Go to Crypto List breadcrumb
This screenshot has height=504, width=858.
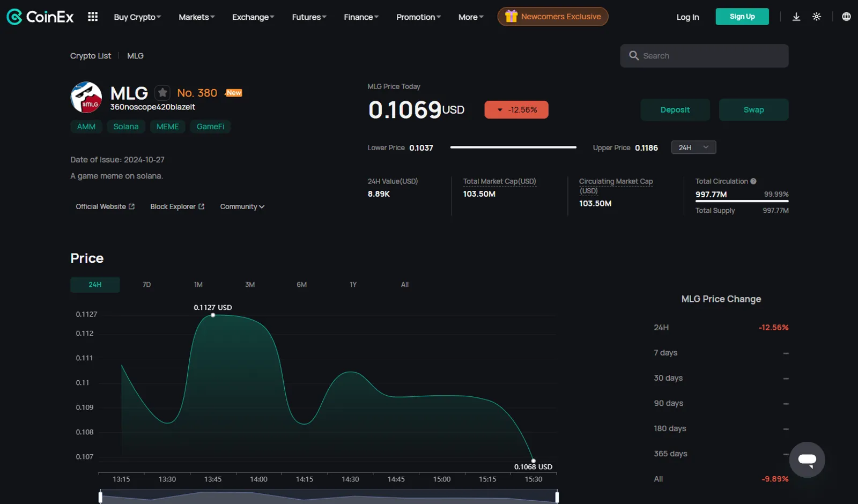91,56
